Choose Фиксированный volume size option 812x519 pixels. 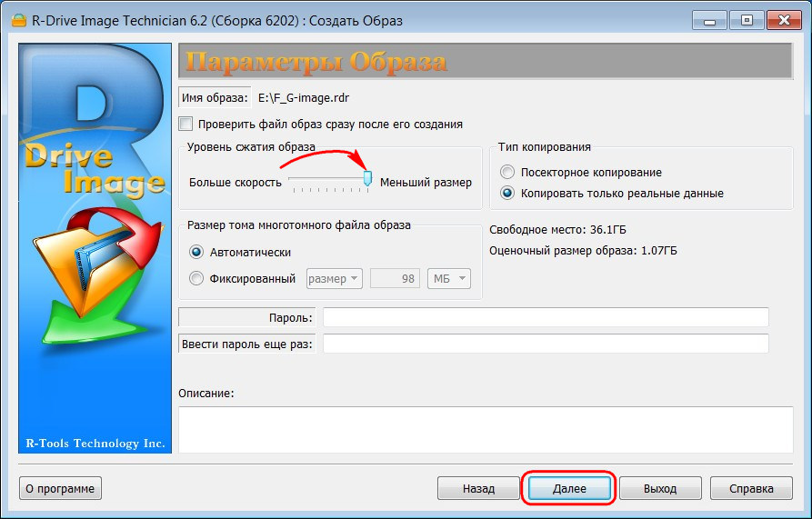[196, 279]
